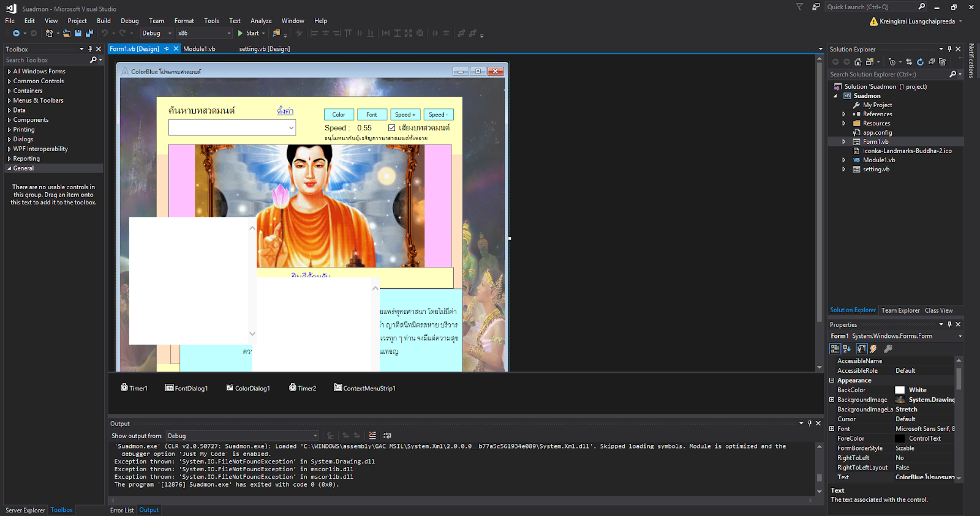This screenshot has height=516, width=980.
Task: Click the Open File toolbar icon
Action: 67,33
